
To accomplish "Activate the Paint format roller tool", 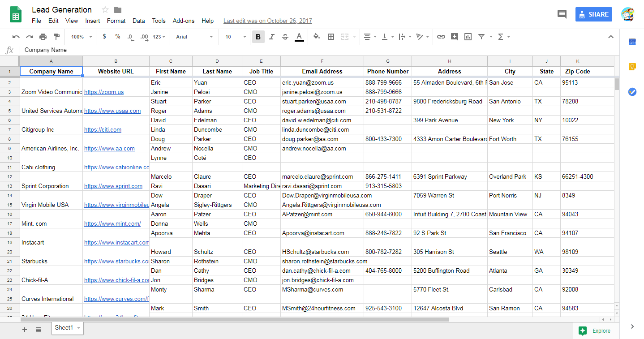I will [56, 37].
